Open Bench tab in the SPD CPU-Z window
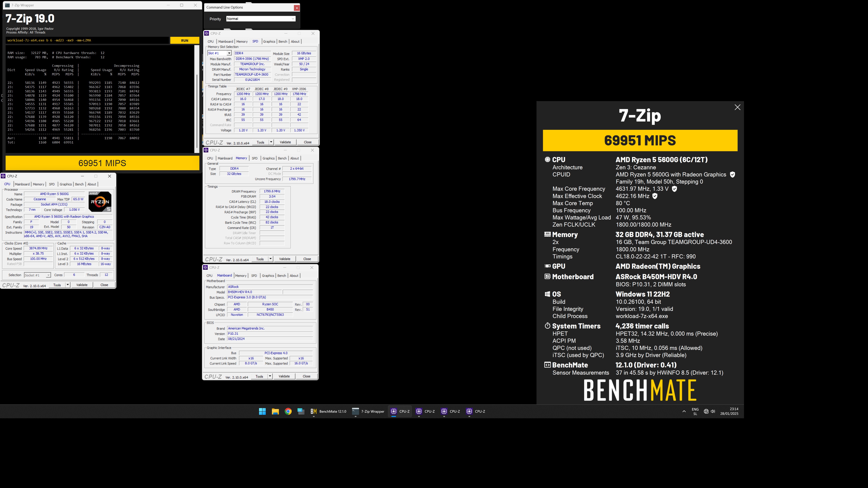 (283, 41)
